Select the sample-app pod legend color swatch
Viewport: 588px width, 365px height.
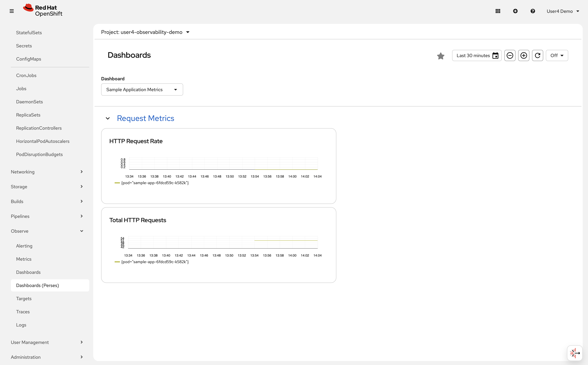(x=117, y=183)
